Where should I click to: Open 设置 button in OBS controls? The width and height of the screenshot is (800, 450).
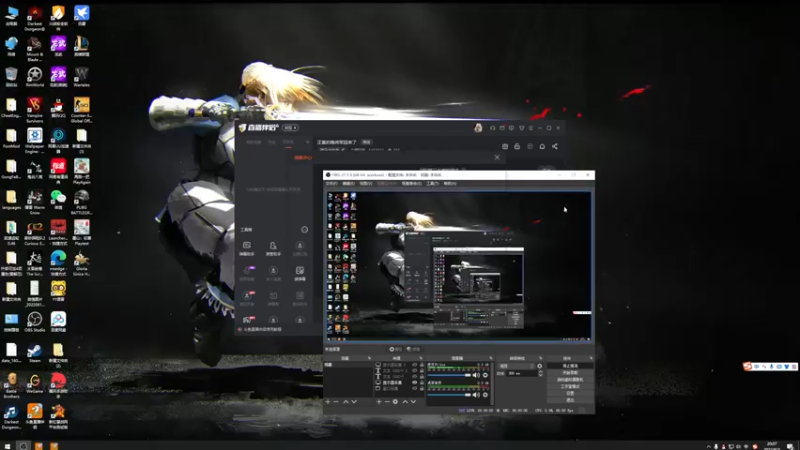pos(570,393)
